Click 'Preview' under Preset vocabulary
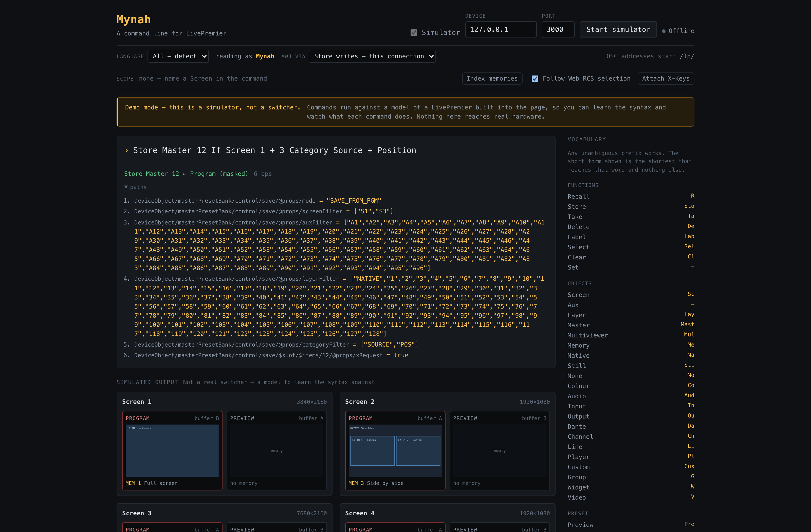 click(x=580, y=525)
